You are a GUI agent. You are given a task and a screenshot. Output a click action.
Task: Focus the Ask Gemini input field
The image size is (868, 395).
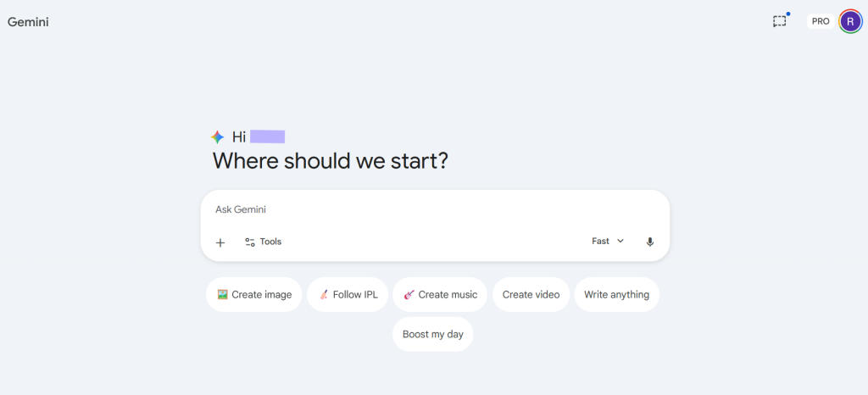point(435,209)
